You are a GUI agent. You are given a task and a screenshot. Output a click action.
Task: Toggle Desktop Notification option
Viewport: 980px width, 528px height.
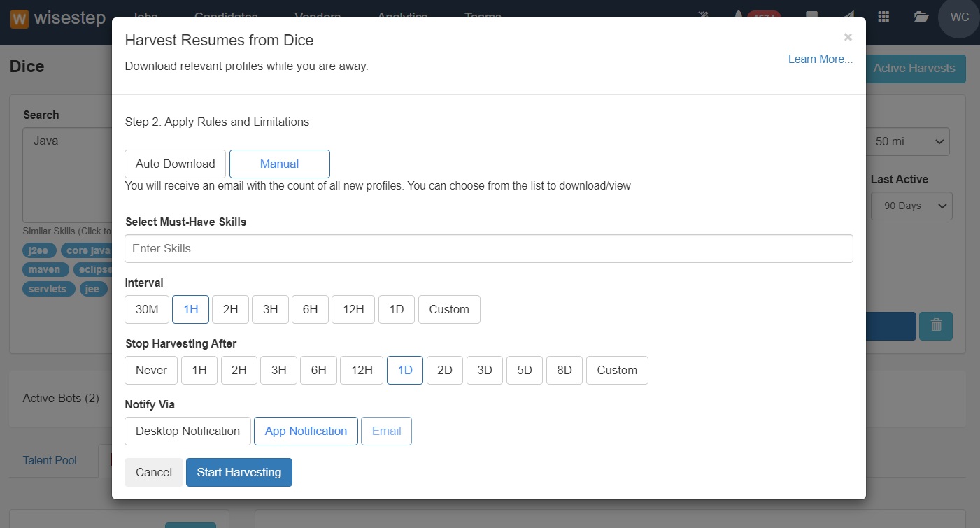coord(187,431)
